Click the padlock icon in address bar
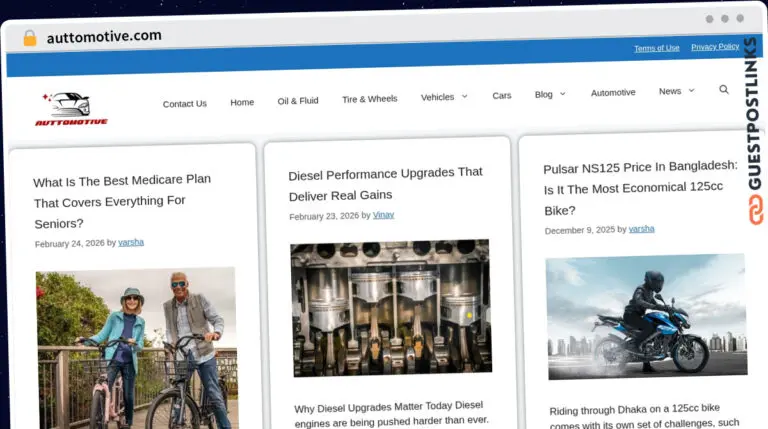 (30, 38)
